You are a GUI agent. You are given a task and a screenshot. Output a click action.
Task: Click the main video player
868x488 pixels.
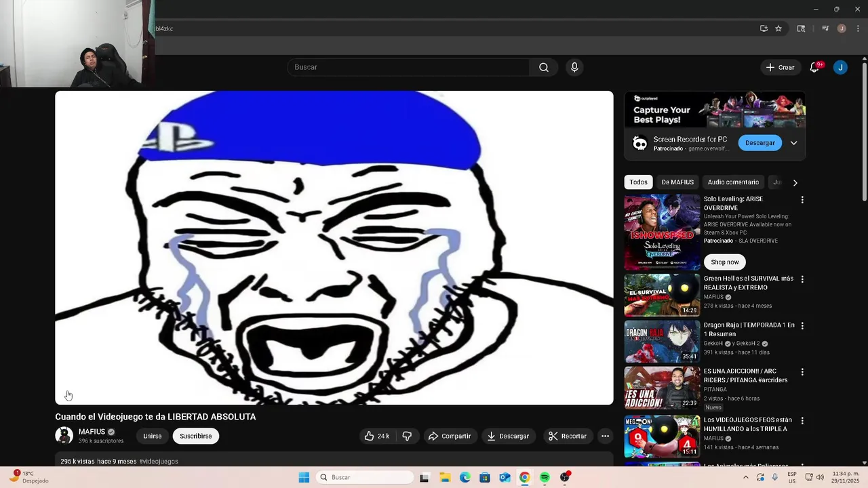click(334, 248)
